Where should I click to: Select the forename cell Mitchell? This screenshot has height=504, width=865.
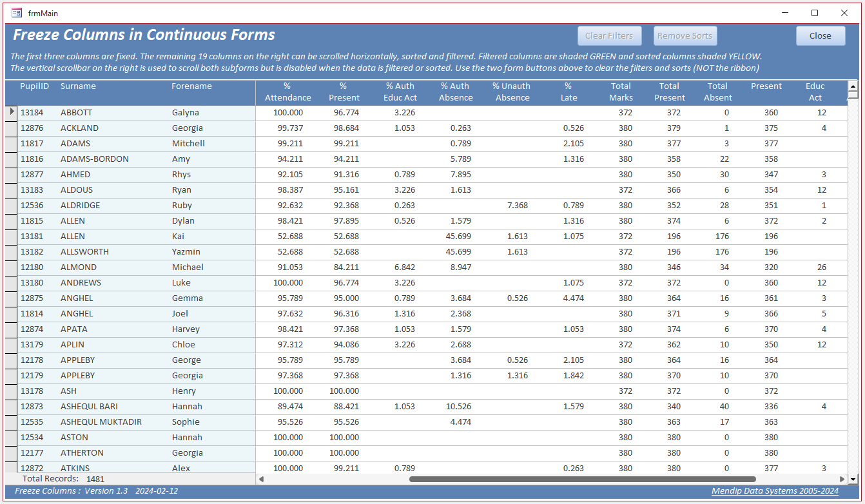(189, 144)
